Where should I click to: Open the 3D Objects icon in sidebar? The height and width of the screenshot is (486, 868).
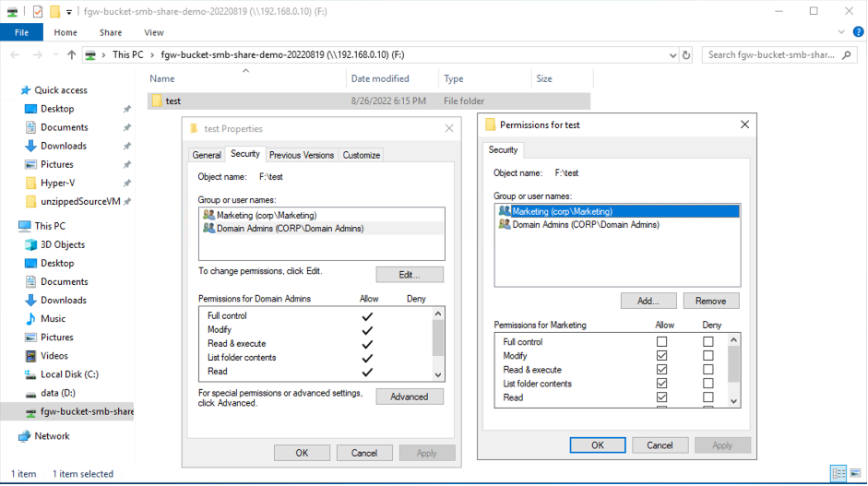click(31, 244)
